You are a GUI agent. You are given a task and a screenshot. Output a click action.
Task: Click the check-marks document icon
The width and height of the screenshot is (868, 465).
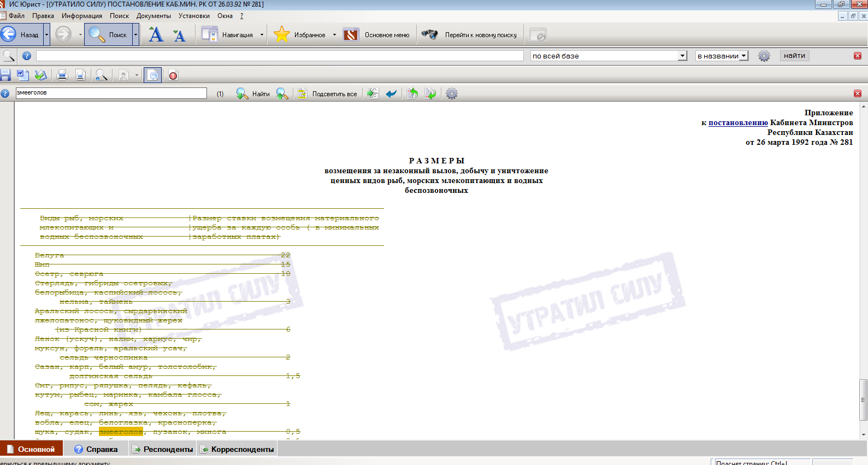[40, 75]
